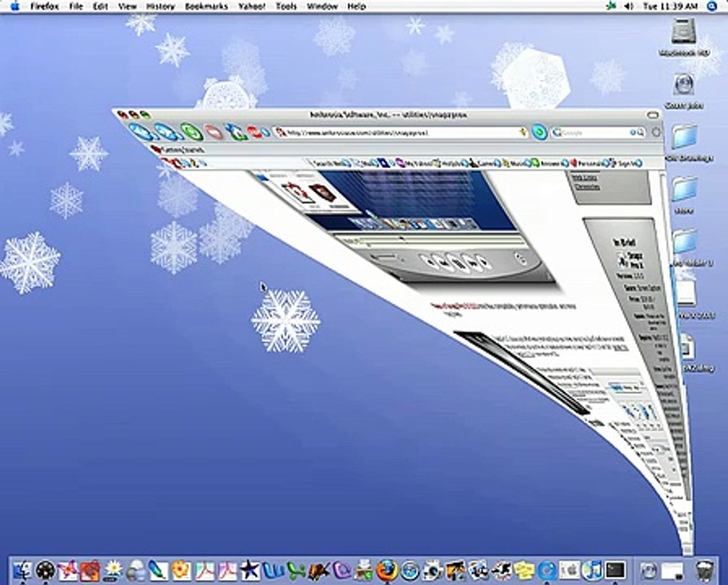
Task: Click the red Stop button in Firefox
Action: point(215,133)
